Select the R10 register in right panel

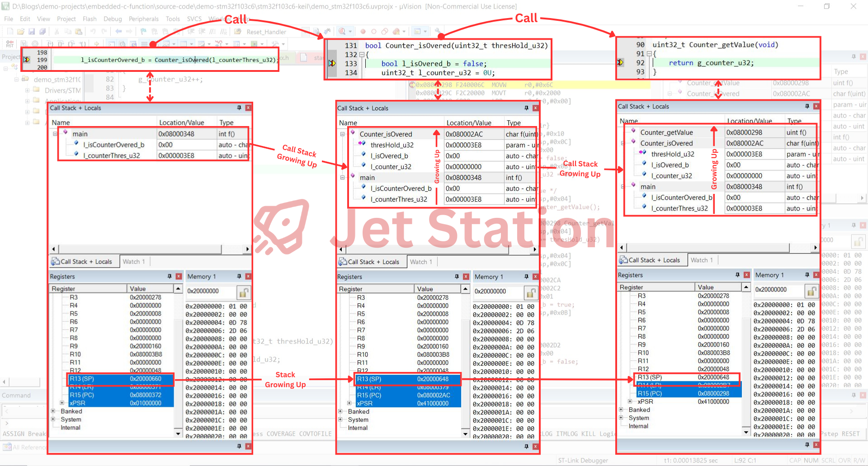(x=643, y=353)
